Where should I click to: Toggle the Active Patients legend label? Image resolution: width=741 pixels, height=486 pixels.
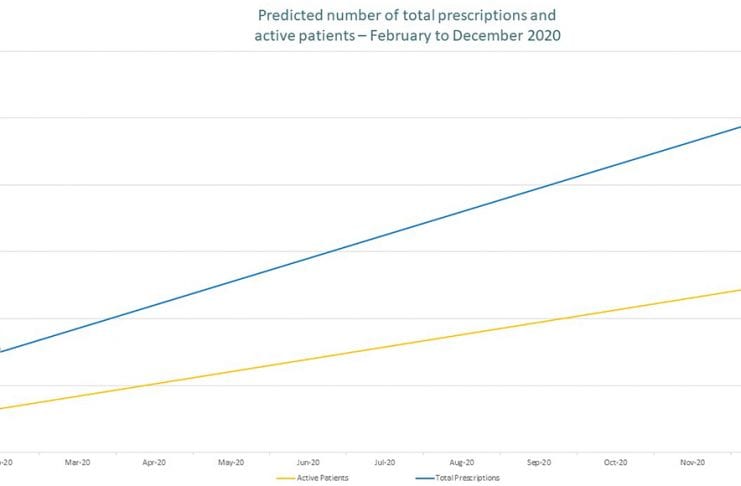pos(322,478)
